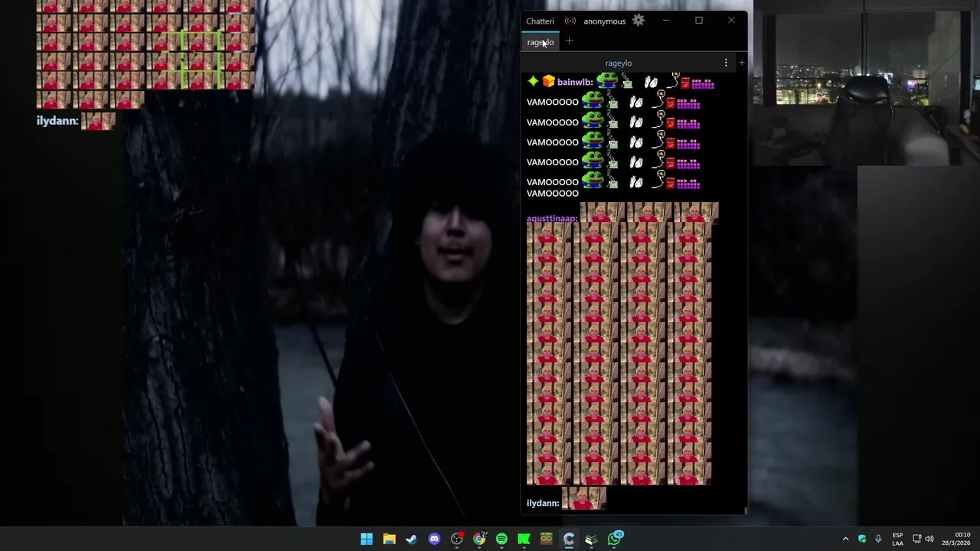Open ilydann's user card in Chatterino
The image size is (980, 551).
tap(543, 503)
